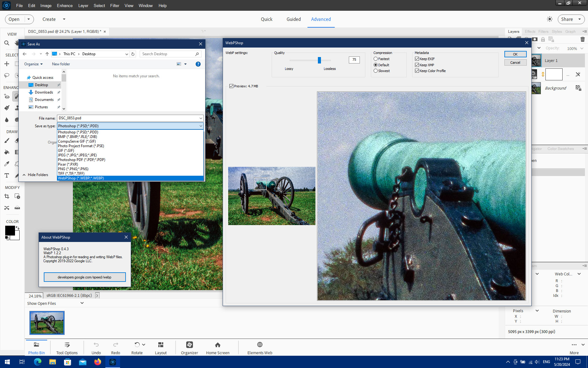Disable the WebP Preview checkbox

pyautogui.click(x=232, y=86)
